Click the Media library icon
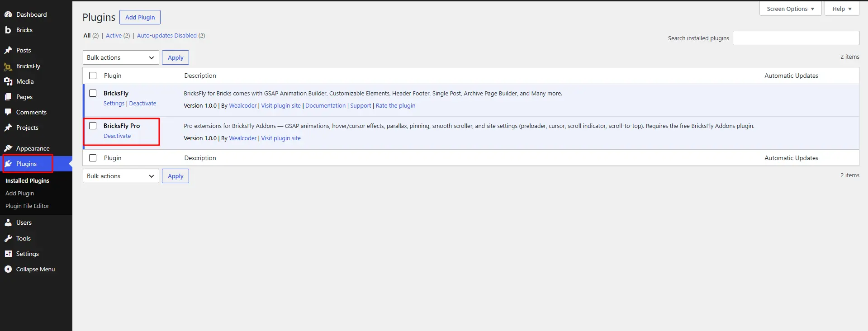 [x=8, y=81]
